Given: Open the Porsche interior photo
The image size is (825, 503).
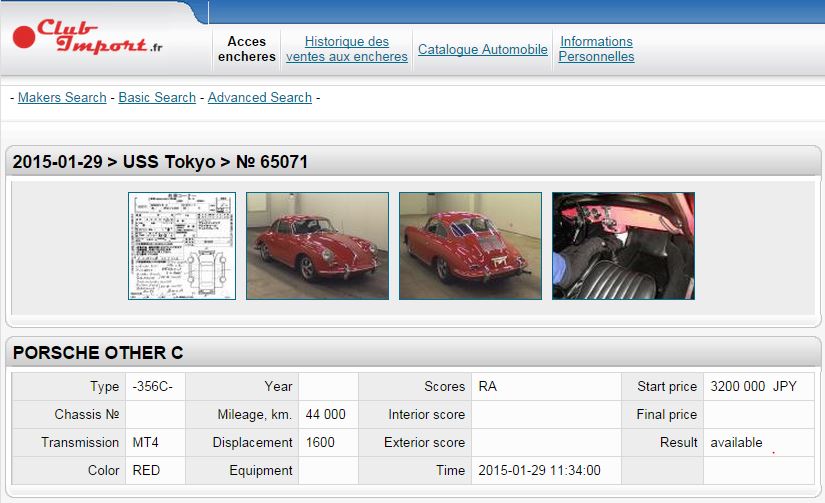Looking at the screenshot, I should [623, 246].
